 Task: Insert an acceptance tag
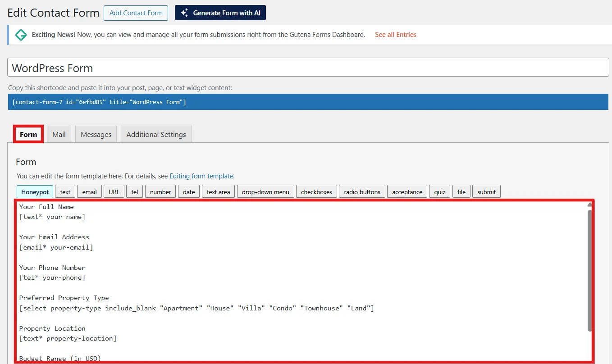407,192
